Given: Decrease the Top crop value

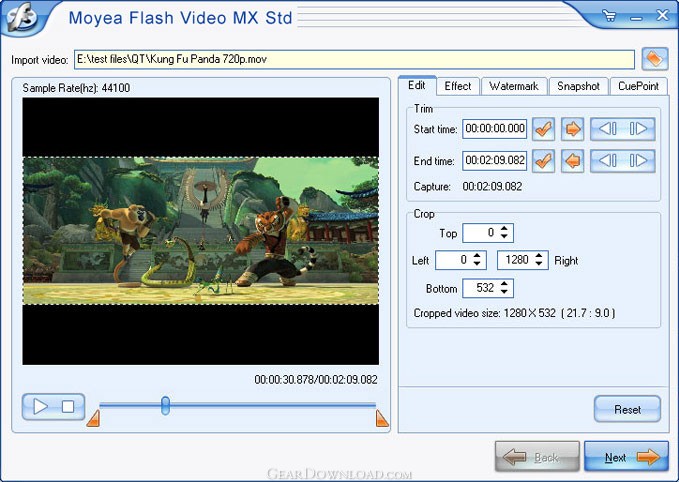Looking at the screenshot, I should point(504,237).
